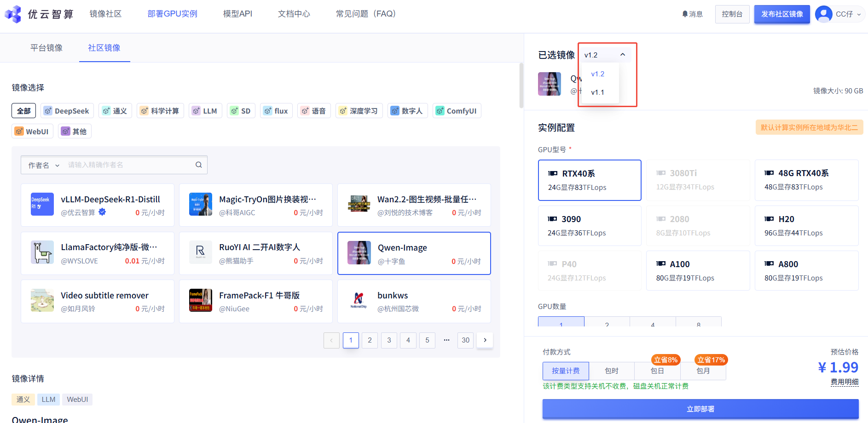Select 包月 payment method
The image size is (868, 423).
[x=703, y=371]
